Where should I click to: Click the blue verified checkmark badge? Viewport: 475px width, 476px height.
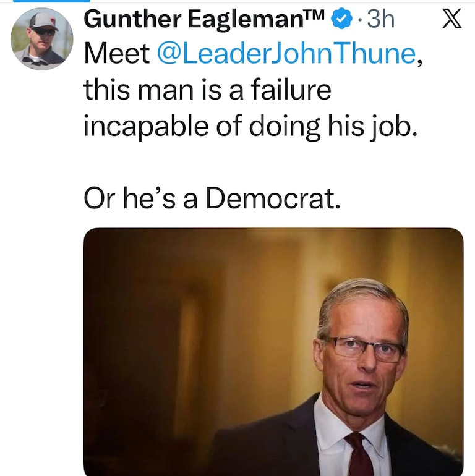pyautogui.click(x=341, y=20)
